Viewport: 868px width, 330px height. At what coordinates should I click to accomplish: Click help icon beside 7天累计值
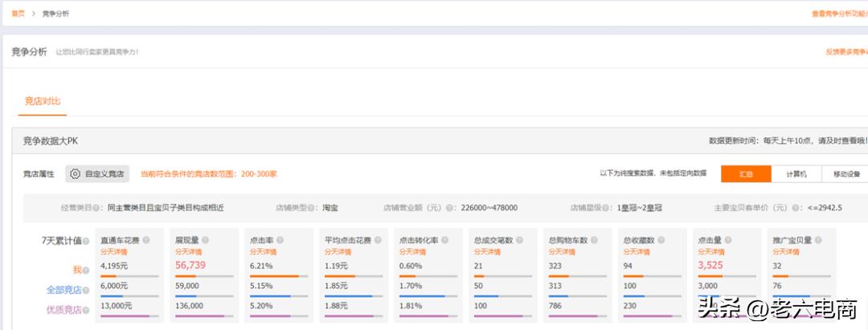point(86,241)
